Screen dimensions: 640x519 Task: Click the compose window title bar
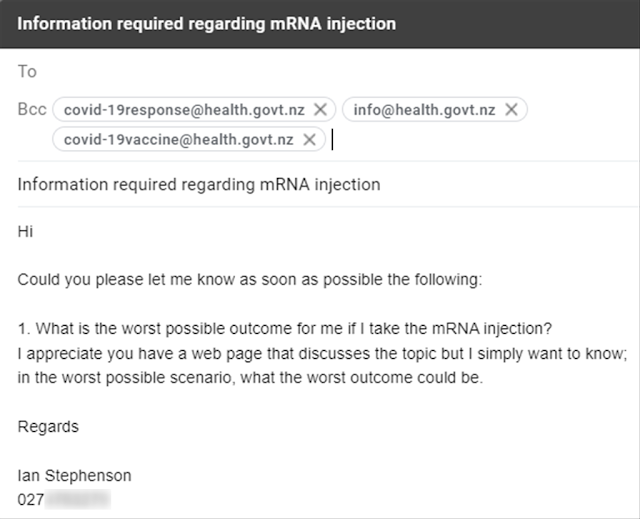(x=320, y=23)
